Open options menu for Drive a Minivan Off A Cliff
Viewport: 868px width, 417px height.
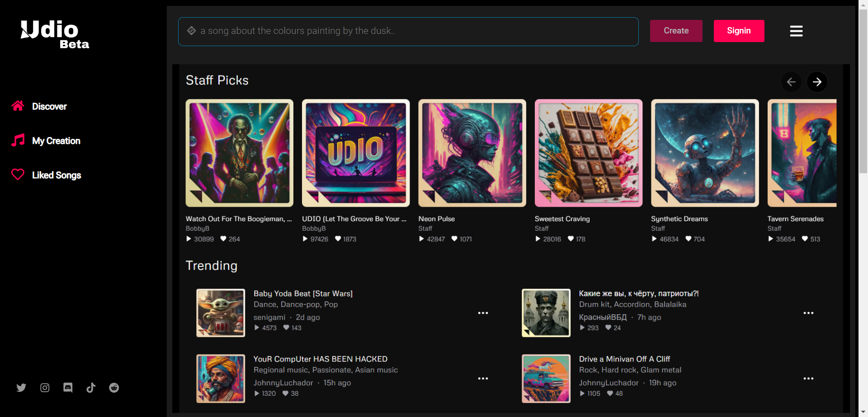click(808, 379)
